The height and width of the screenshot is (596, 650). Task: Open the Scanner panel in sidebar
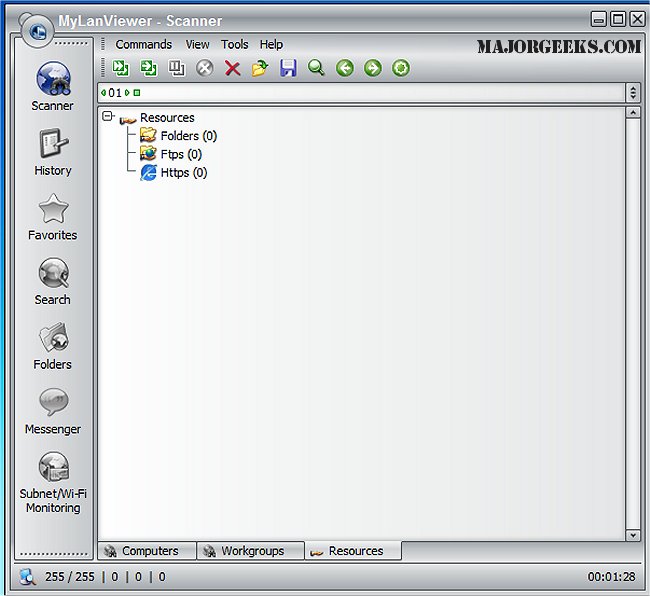[x=53, y=86]
